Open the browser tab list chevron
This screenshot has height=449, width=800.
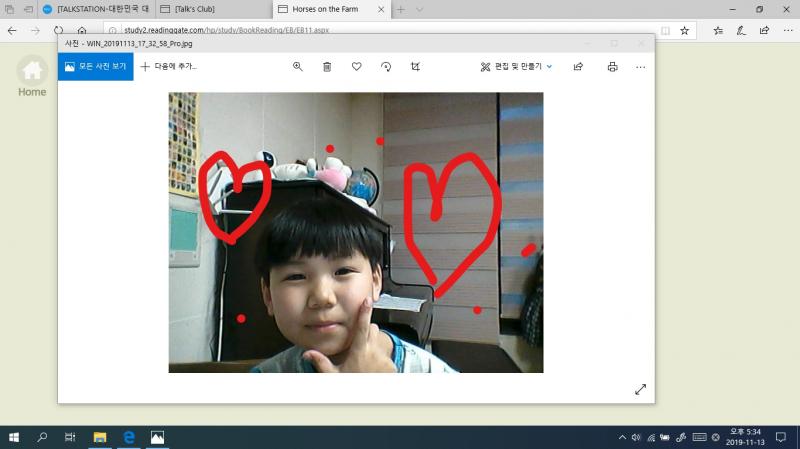[x=419, y=9]
